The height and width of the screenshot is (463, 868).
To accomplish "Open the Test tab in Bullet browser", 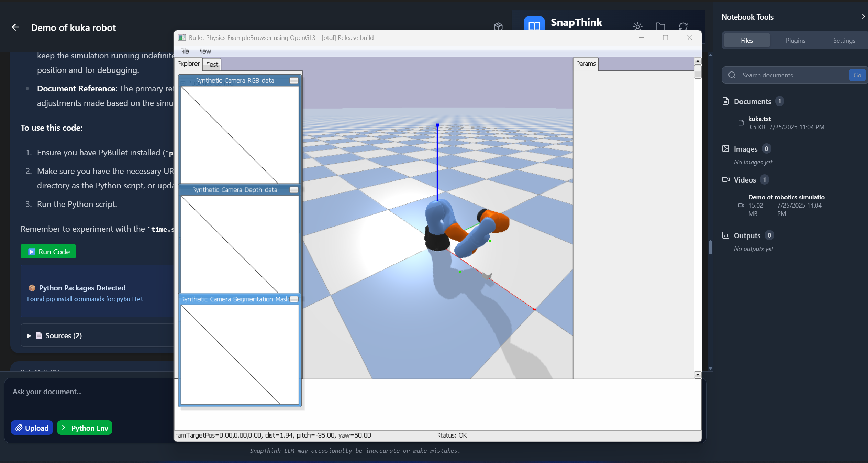I will click(x=212, y=64).
